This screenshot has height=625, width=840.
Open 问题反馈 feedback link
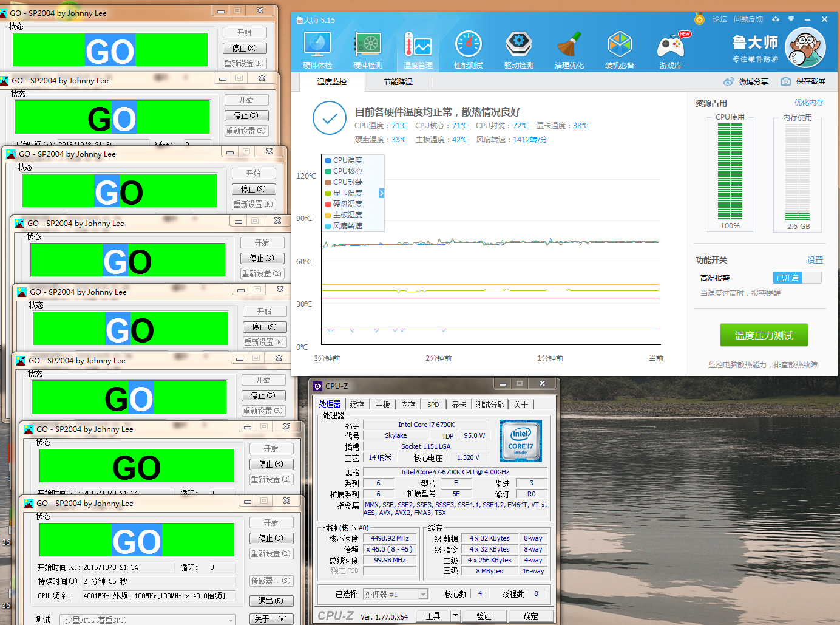[x=748, y=19]
